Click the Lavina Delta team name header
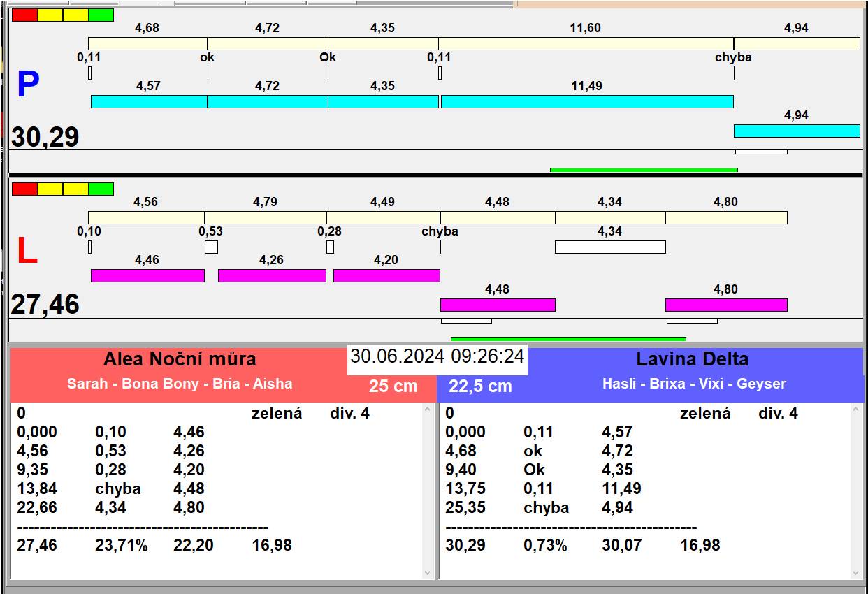Viewport: 868px width, 594px height. 692,359
